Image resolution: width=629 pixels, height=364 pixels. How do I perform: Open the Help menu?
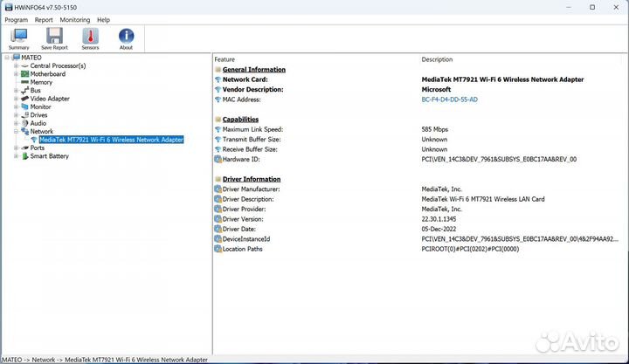pyautogui.click(x=103, y=19)
